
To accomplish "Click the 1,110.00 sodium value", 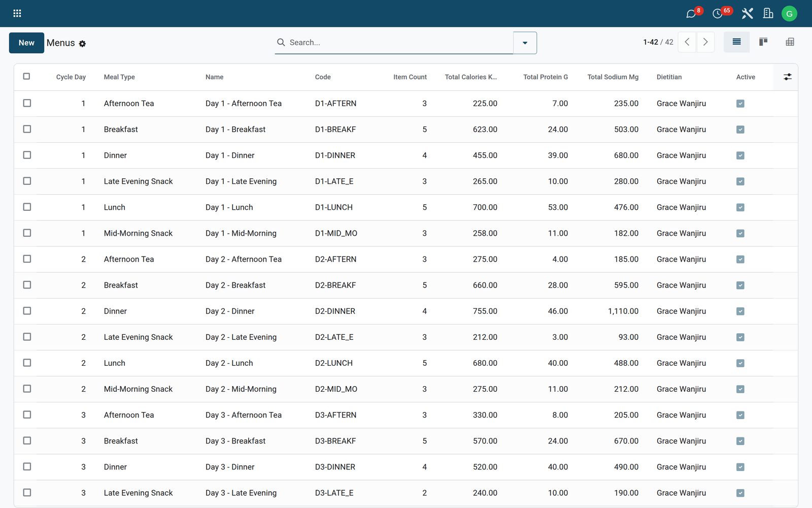I will click(623, 311).
